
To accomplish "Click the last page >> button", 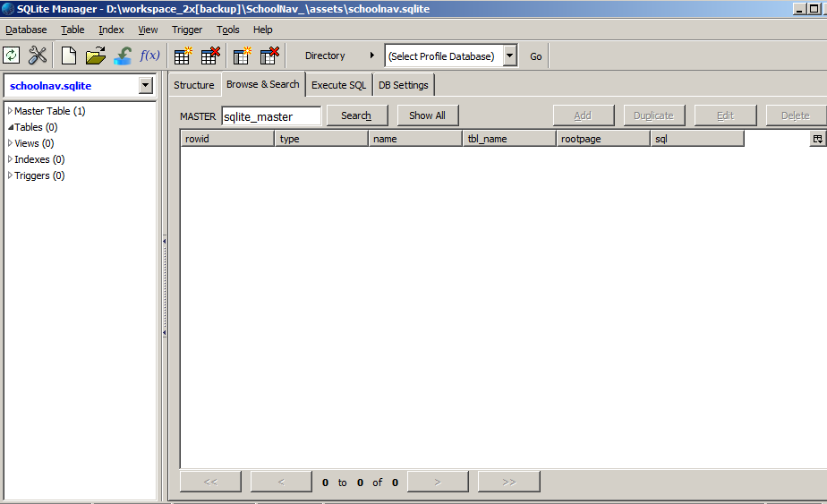I will coord(509,482).
